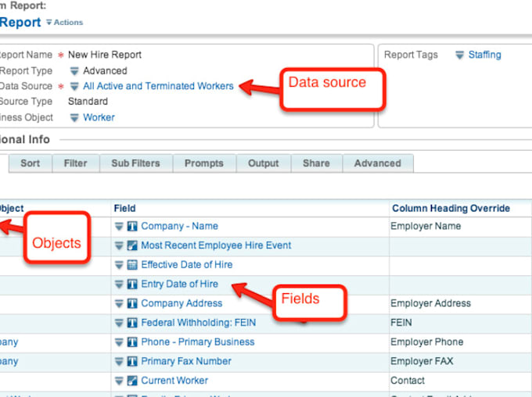Viewport: 532px width, 397px height.
Task: Select the Output tab
Action: point(264,163)
